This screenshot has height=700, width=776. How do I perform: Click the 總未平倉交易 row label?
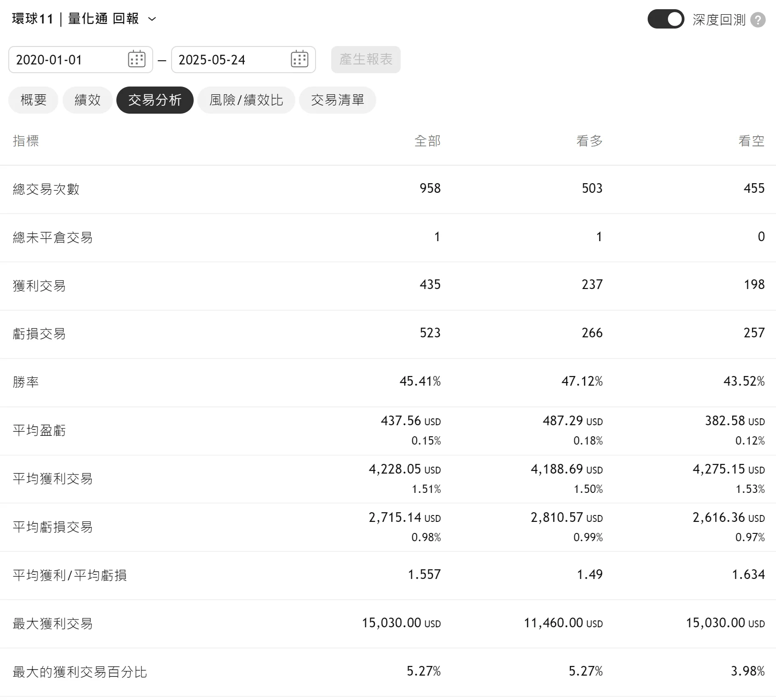[52, 237]
